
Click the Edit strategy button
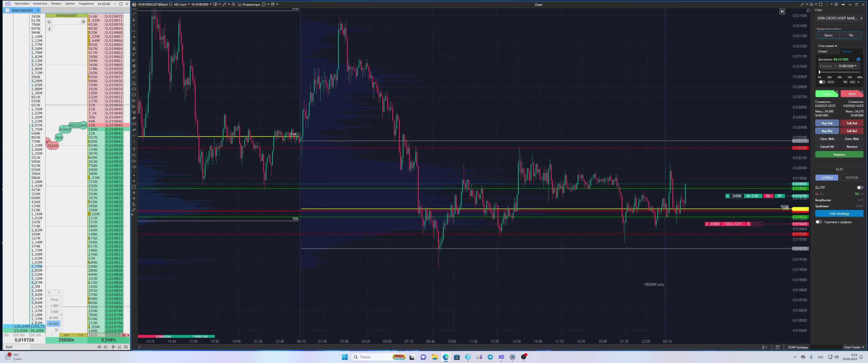coord(839,214)
